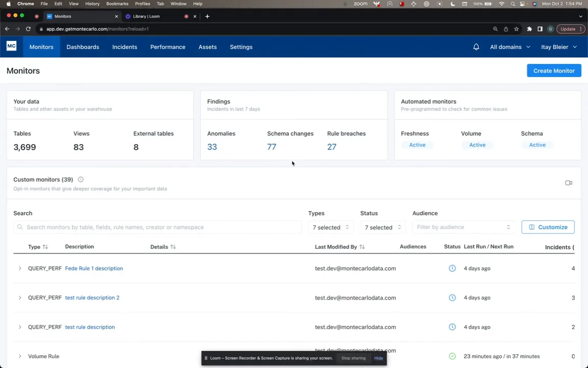Open the Chrome tab list chevron
588x368 pixels.
580,16
